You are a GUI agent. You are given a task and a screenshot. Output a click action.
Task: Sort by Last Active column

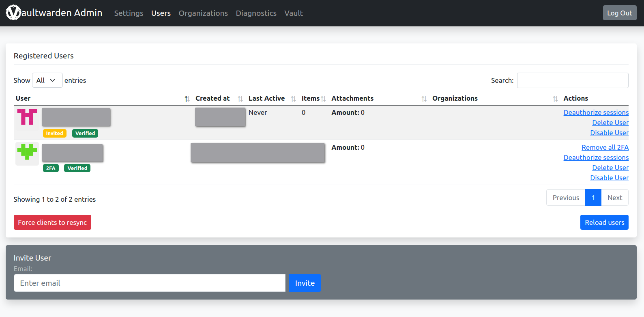tap(293, 99)
